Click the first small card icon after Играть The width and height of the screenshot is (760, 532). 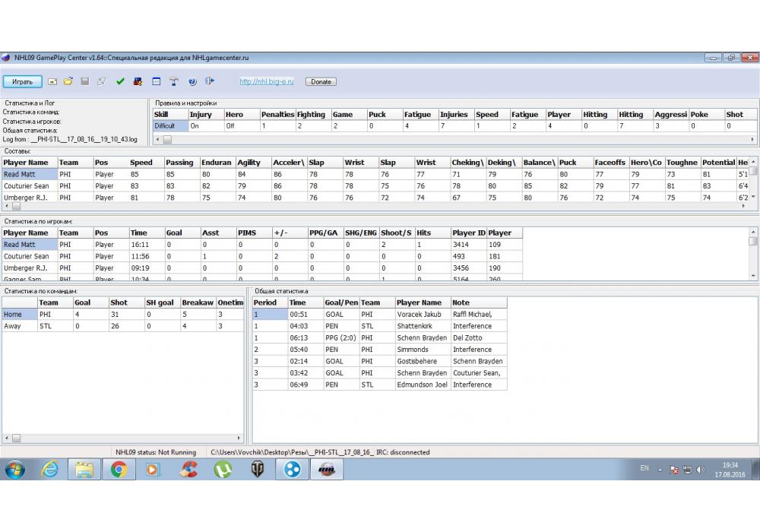coord(52,81)
